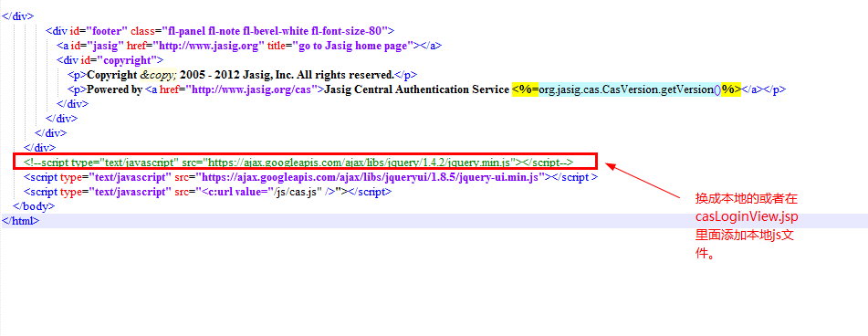Click the &copy; entity in the paragraph
868x336 pixels.
point(158,75)
